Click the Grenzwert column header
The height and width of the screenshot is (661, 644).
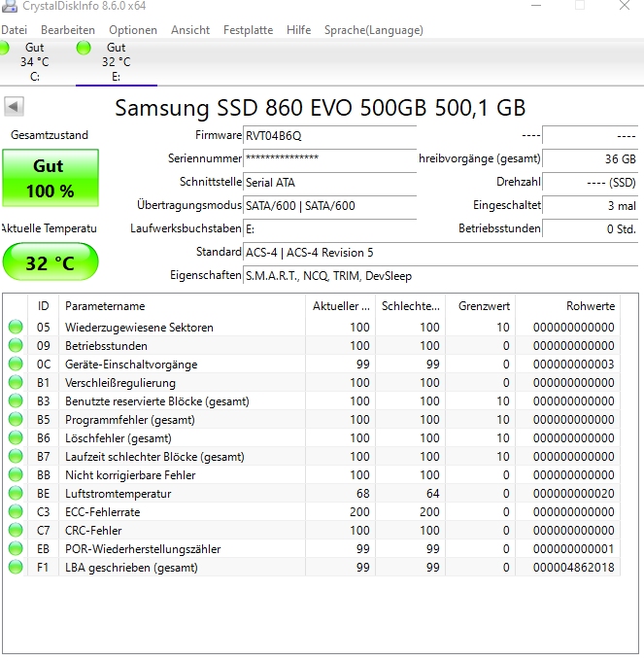[x=481, y=306]
